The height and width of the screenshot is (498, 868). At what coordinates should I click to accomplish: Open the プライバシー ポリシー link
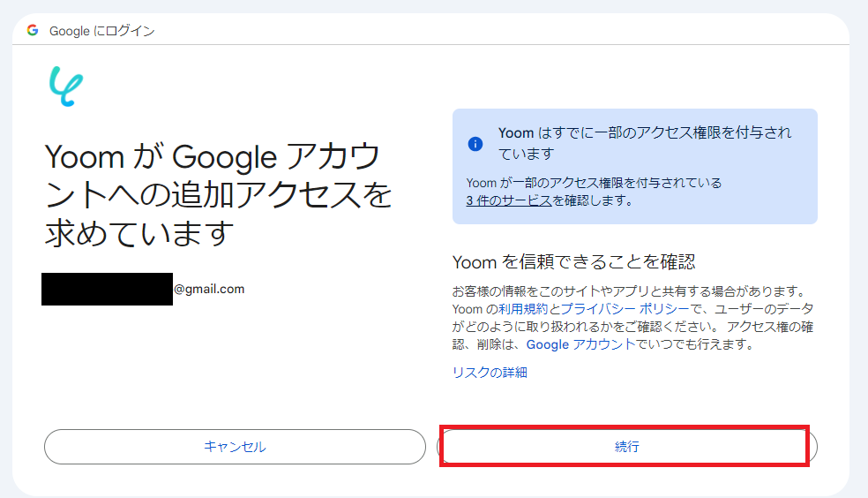click(625, 309)
